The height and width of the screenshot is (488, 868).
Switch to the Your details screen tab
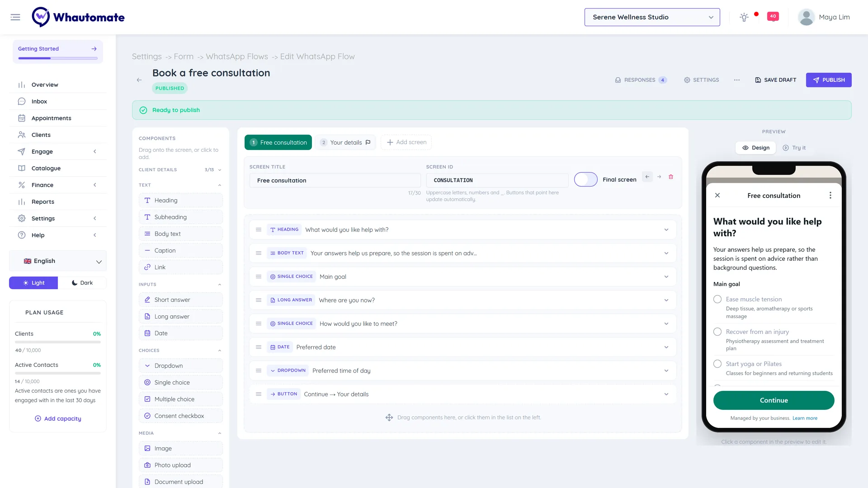coord(346,142)
